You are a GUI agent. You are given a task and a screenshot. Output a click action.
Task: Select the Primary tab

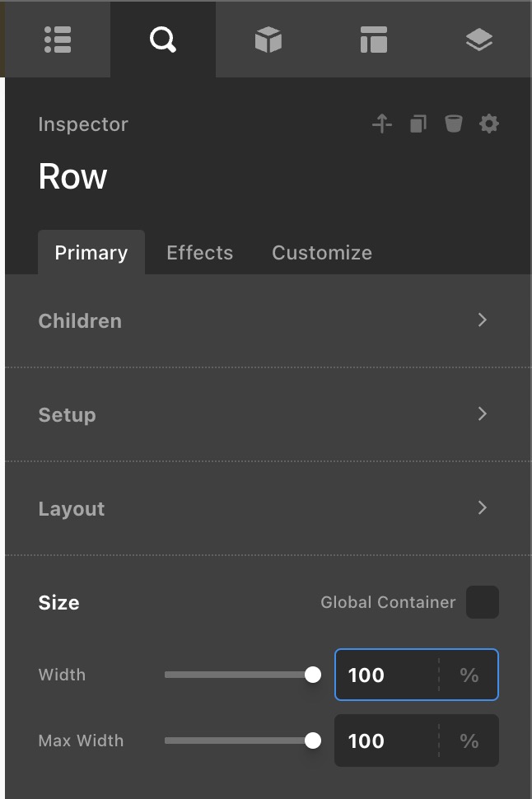click(91, 253)
